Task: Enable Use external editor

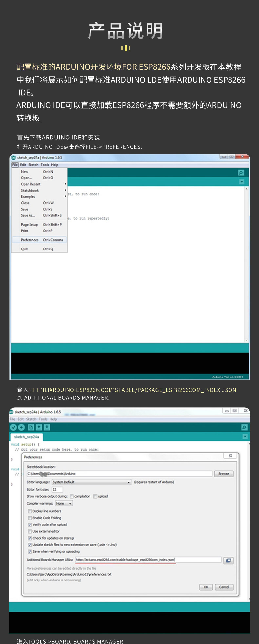Action: point(30,531)
